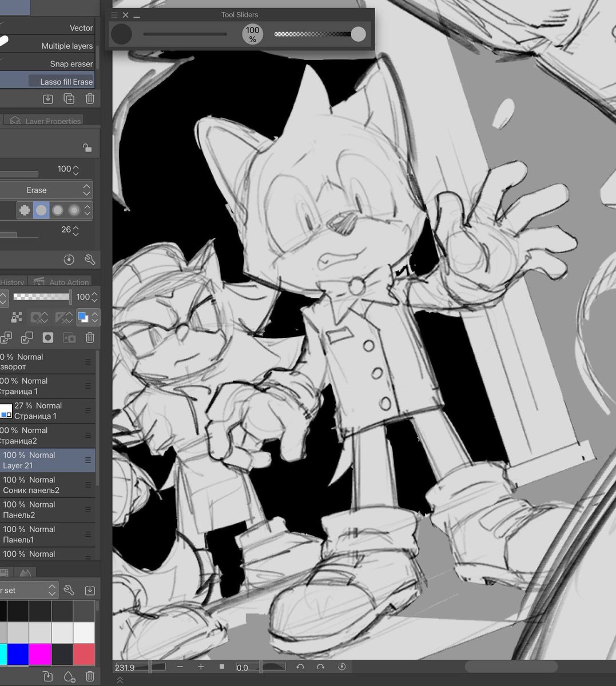Switch to the History tab
The image size is (616, 686).
pos(12,282)
